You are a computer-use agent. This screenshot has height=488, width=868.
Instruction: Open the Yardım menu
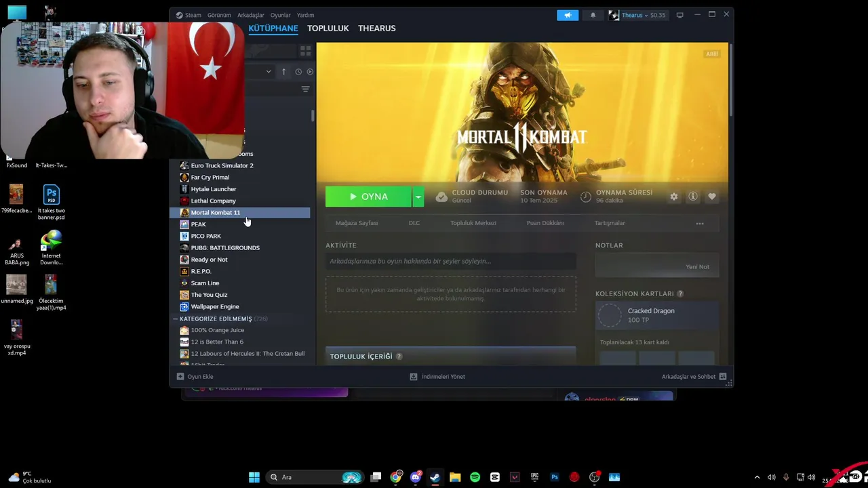(305, 15)
